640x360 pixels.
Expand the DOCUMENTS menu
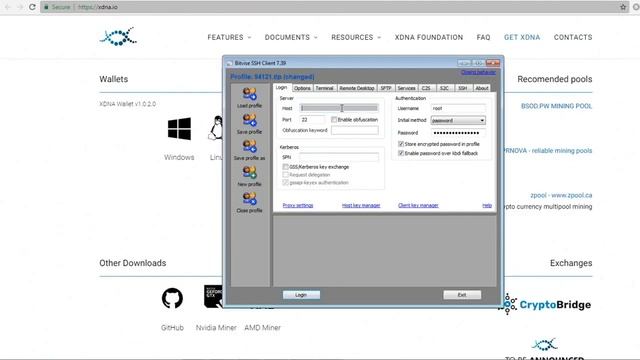click(x=291, y=37)
